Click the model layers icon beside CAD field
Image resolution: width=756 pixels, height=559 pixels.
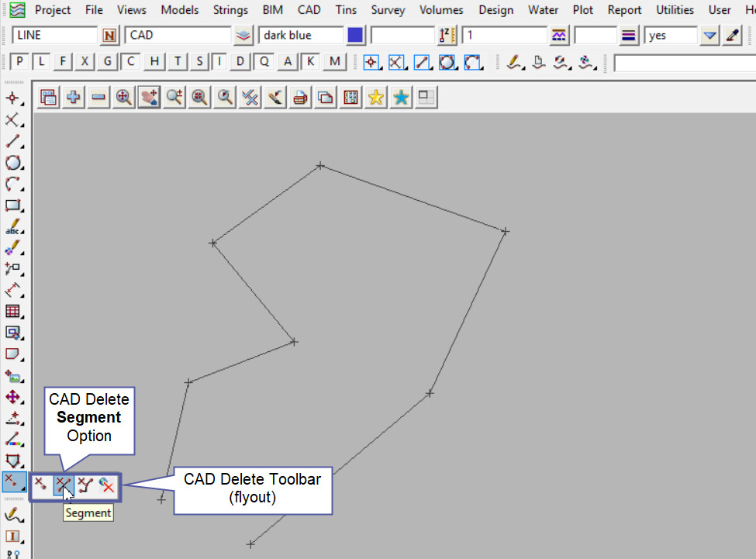[x=243, y=35]
